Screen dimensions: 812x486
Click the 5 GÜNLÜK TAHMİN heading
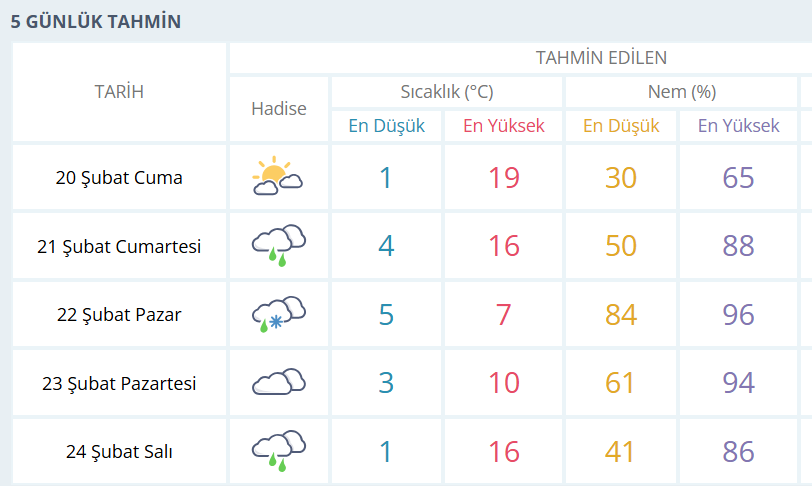pyautogui.click(x=96, y=21)
